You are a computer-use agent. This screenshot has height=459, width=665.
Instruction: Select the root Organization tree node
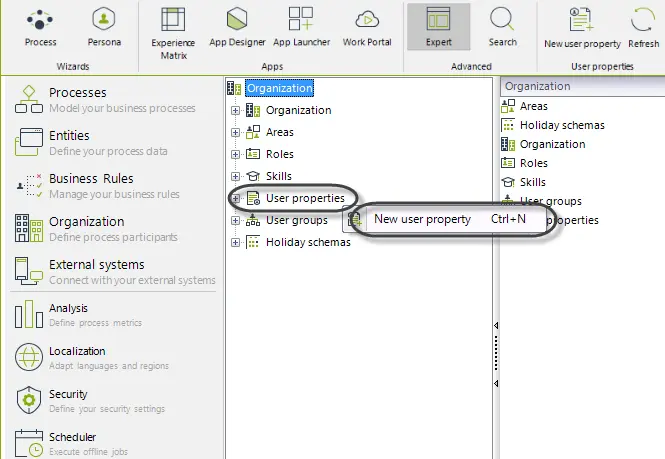279,88
